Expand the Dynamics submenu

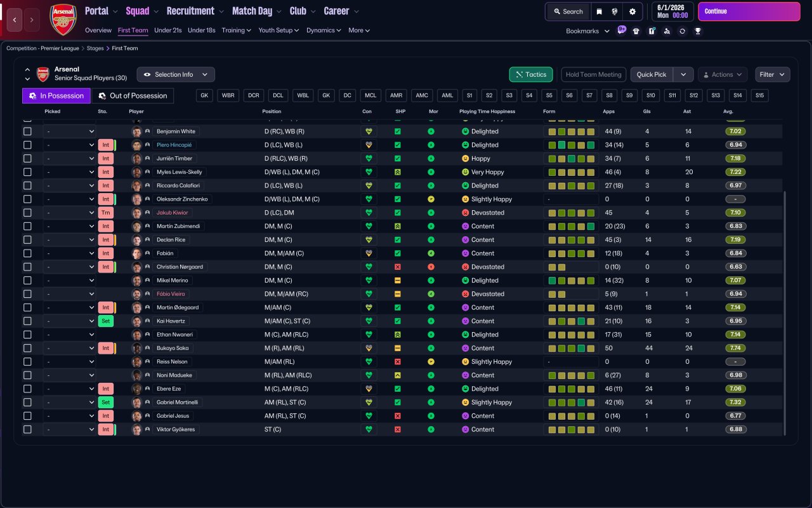(x=324, y=30)
